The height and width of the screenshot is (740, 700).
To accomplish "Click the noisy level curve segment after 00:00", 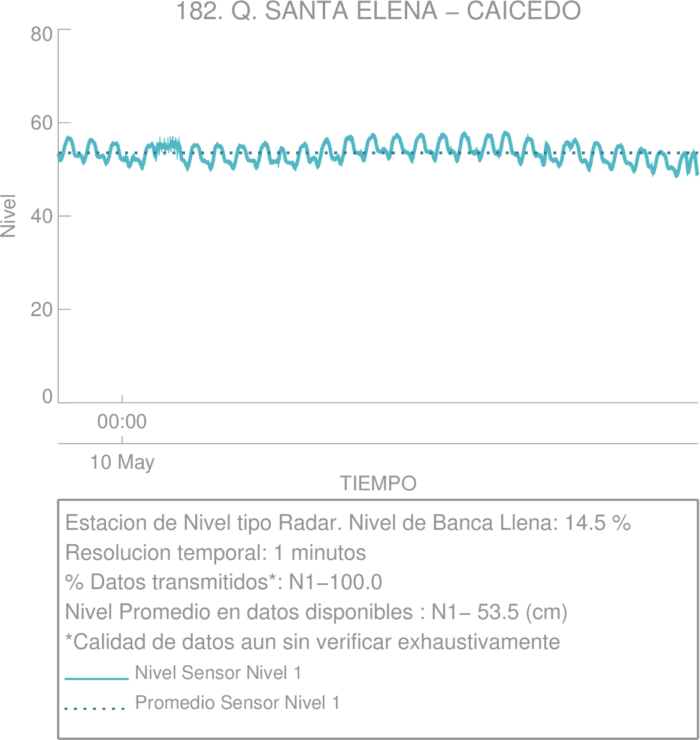I will pos(166,145).
